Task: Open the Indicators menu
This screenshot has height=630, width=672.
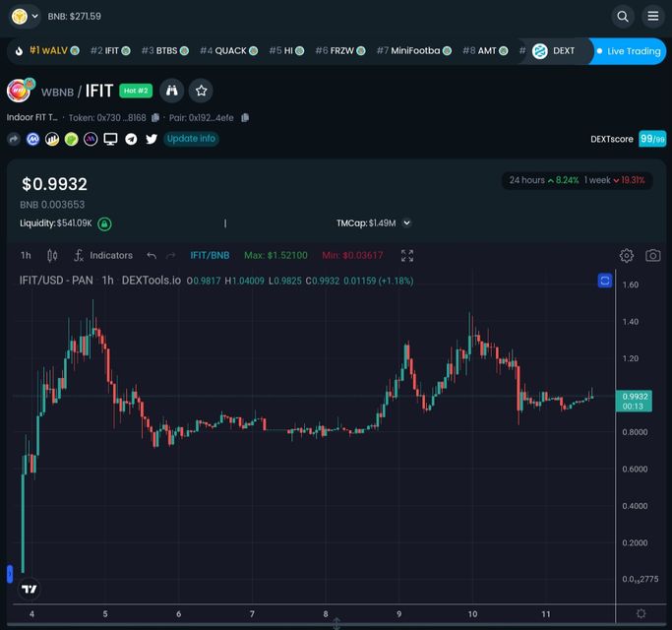Action: pos(103,256)
